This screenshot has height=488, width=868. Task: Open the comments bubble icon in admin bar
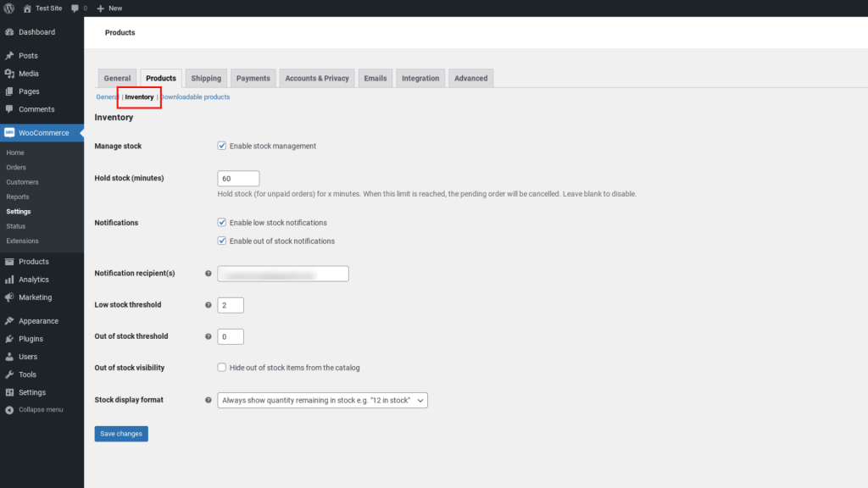pyautogui.click(x=75, y=8)
